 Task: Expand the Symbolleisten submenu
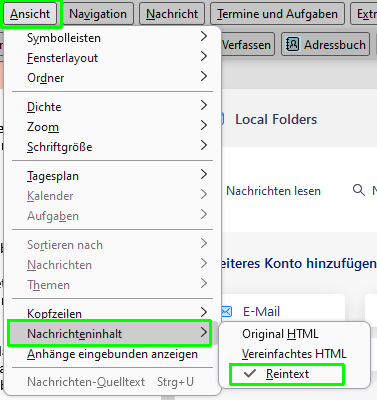pyautogui.click(x=112, y=38)
